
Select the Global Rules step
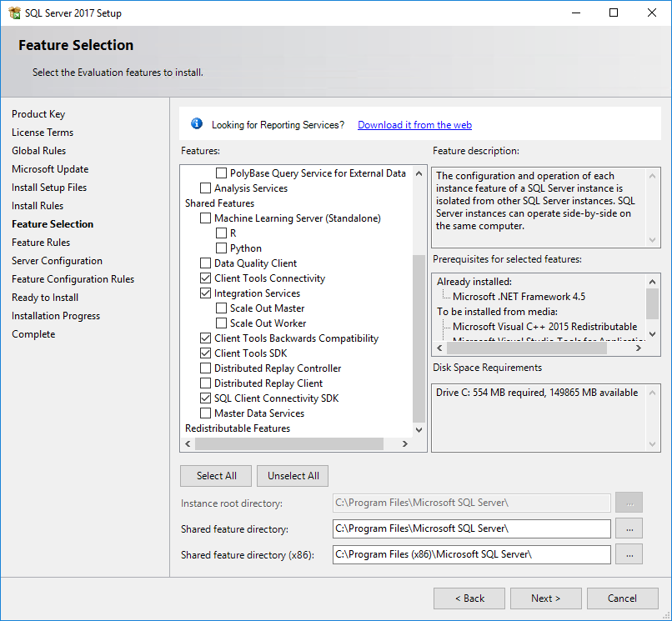point(39,151)
